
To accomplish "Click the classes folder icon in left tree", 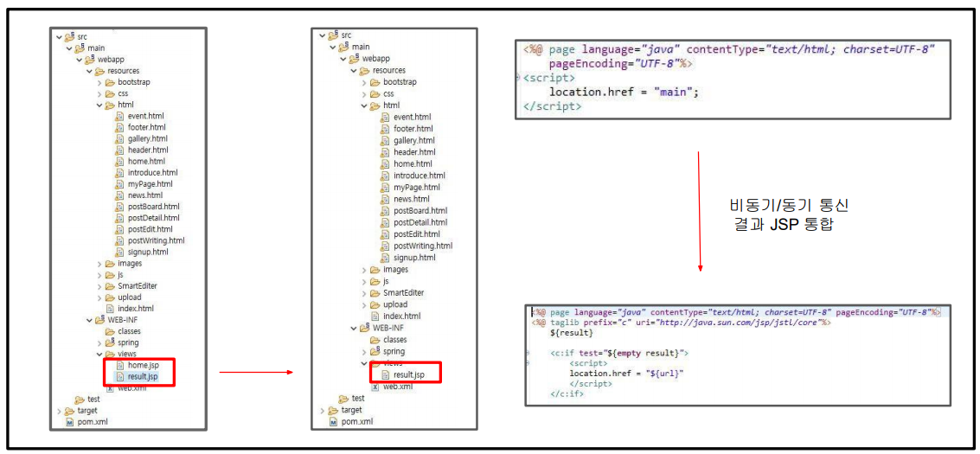I will point(110,331).
